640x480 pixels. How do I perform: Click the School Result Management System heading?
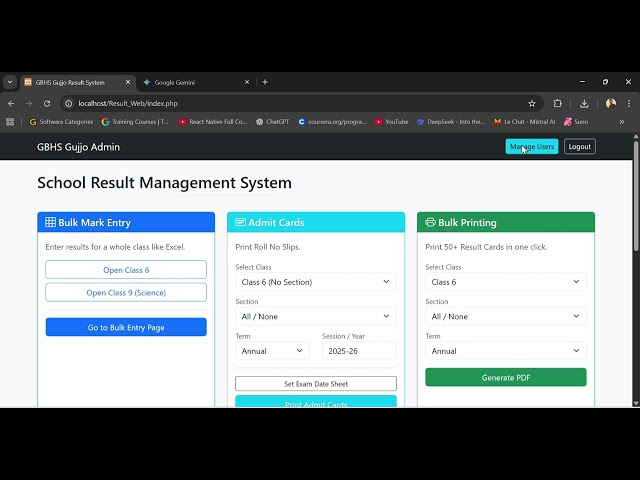click(164, 182)
